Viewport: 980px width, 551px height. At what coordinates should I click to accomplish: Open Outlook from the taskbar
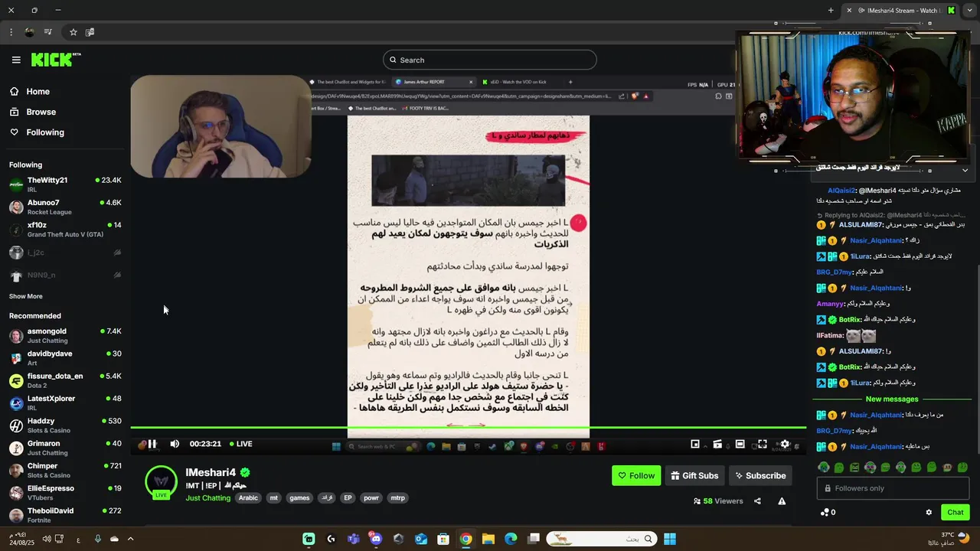tap(421, 539)
